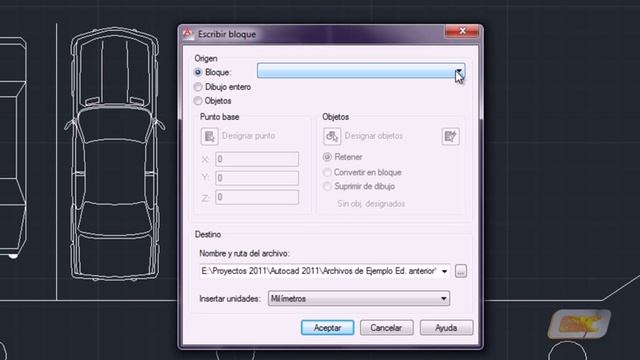Click the Y coordinate input field
640x360 pixels.
point(257,178)
